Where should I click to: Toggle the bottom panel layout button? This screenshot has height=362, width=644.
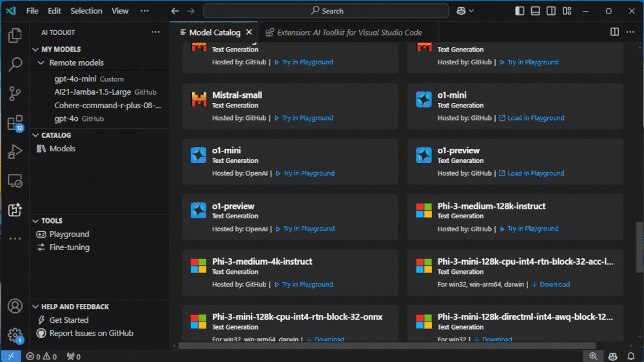coord(535,11)
